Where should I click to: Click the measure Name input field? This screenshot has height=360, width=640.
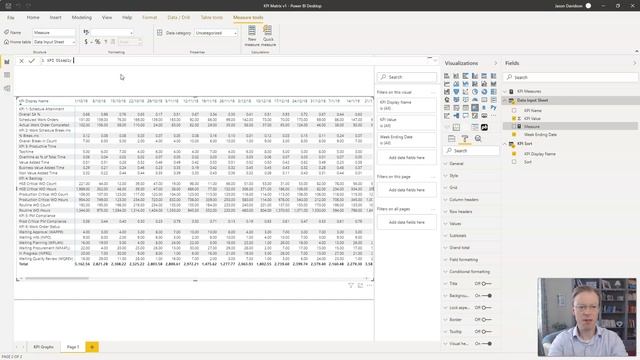tap(54, 32)
